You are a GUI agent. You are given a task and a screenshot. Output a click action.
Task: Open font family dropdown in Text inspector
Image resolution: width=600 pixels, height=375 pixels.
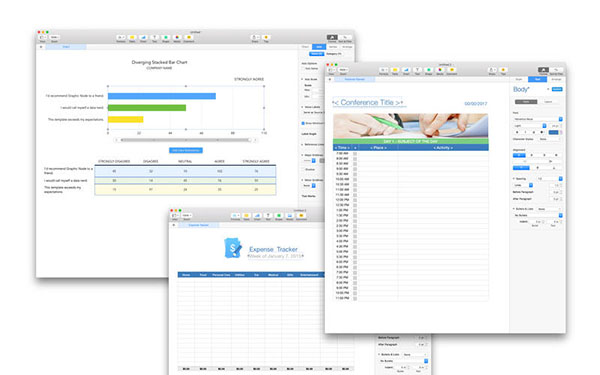tap(537, 119)
